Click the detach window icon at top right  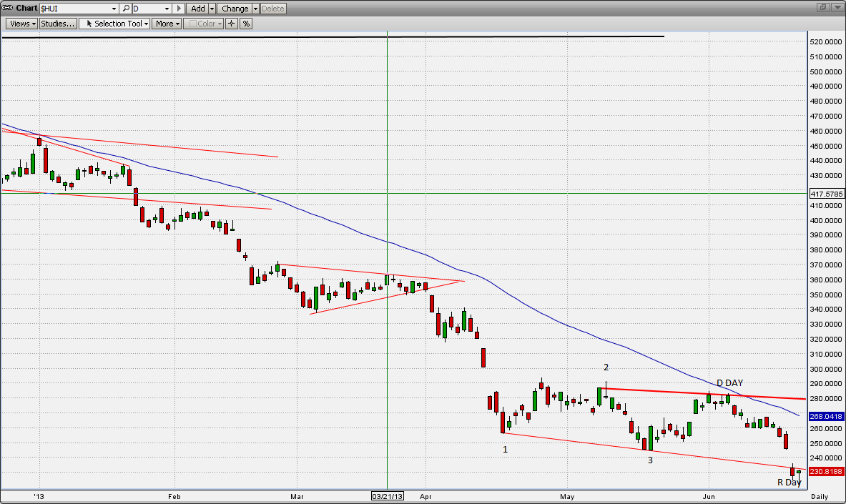click(823, 8)
